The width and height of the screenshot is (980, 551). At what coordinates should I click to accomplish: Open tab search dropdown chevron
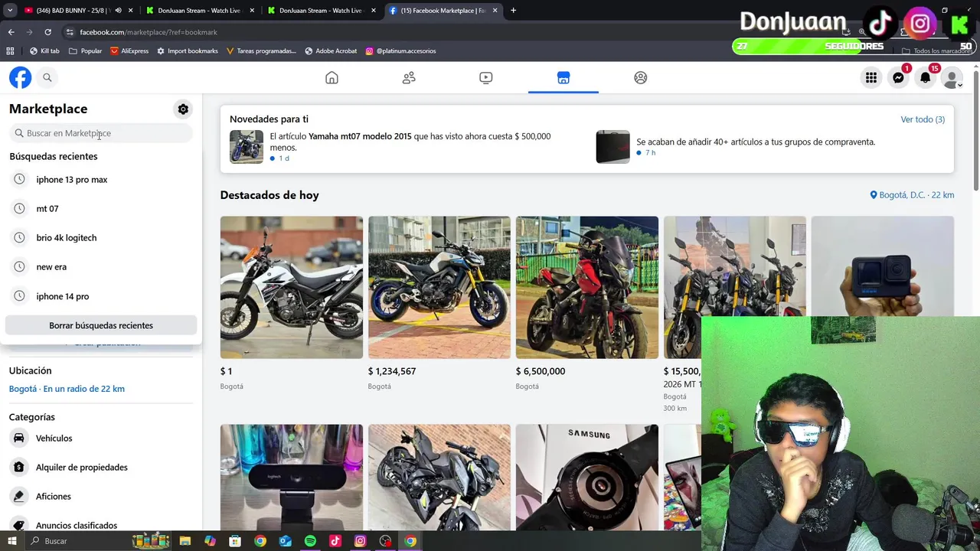coord(11,11)
